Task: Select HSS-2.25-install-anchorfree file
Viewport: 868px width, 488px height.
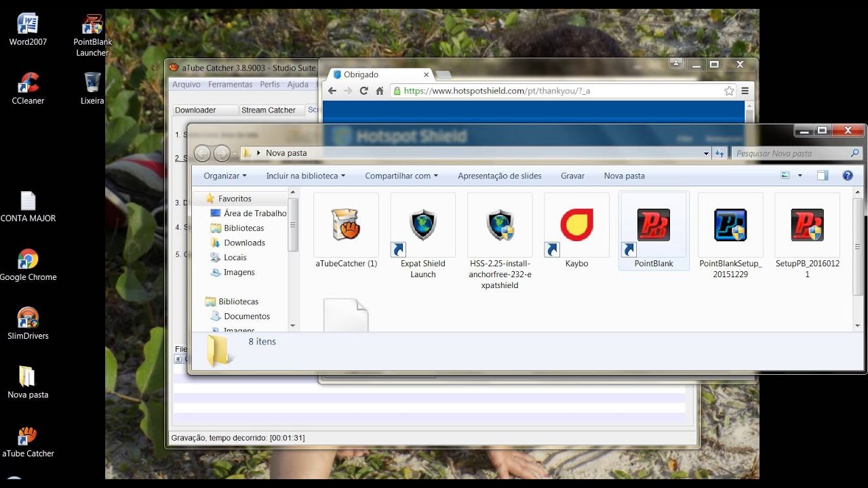Action: pos(500,242)
